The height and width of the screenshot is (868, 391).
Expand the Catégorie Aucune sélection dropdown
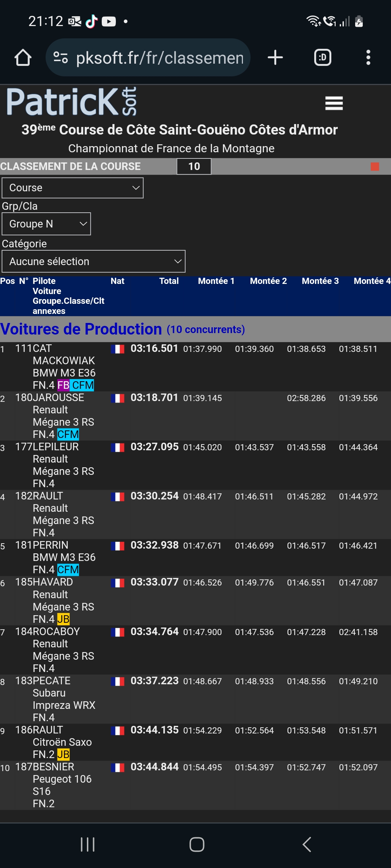point(93,261)
